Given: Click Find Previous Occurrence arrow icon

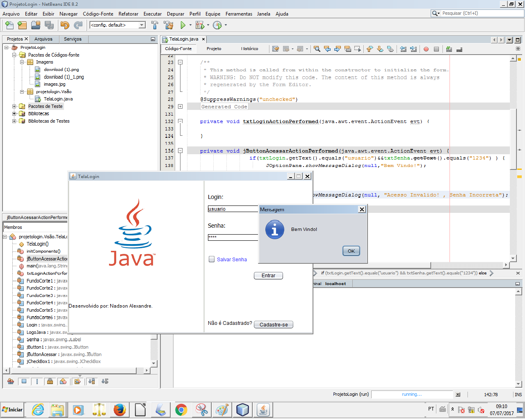Looking at the screenshot, I should (x=327, y=49).
